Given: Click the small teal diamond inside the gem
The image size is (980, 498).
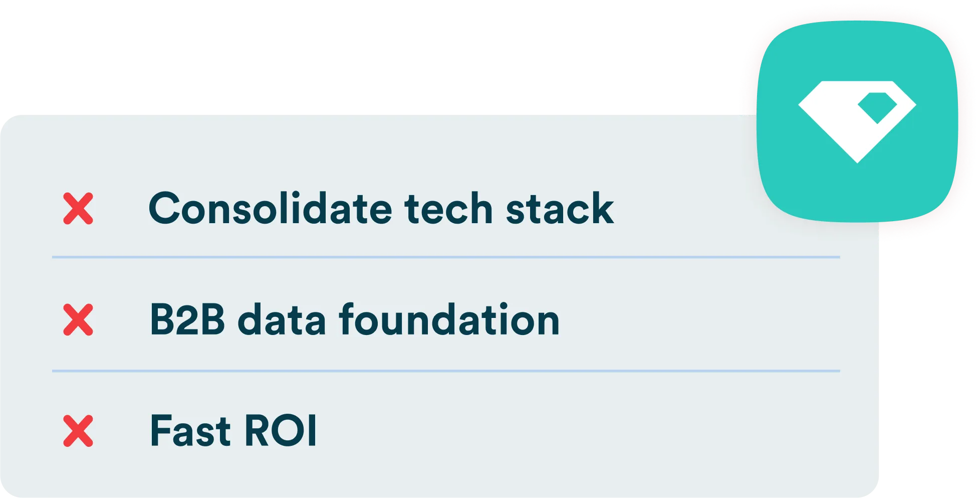Looking at the screenshot, I should click(876, 107).
